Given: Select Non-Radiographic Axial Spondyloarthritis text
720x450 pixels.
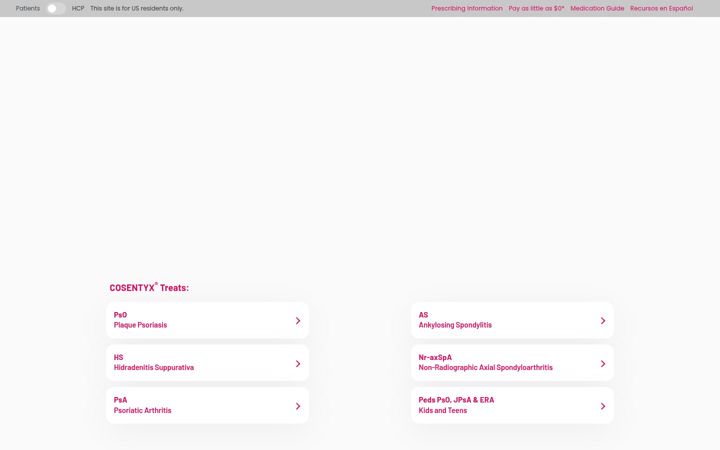Looking at the screenshot, I should [x=485, y=367].
